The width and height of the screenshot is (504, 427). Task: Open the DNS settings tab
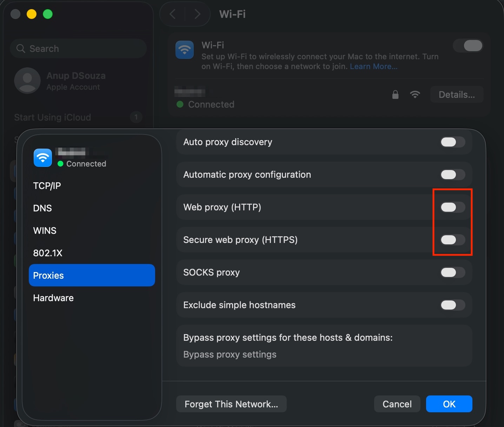(x=42, y=208)
